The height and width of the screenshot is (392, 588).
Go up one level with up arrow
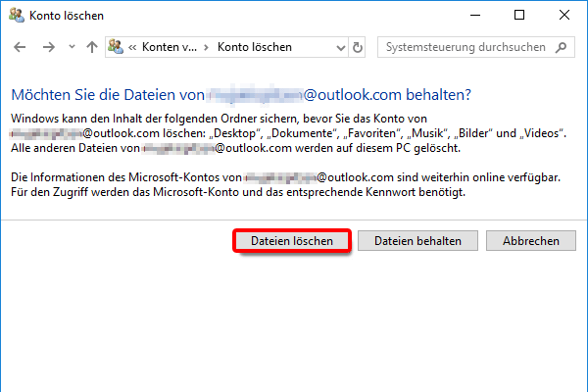92,47
